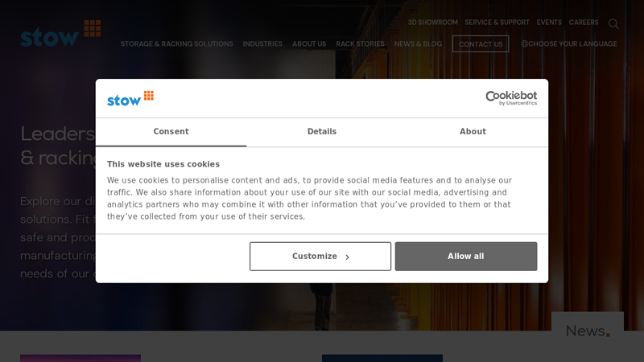
Task: Click the search magnifier icon in header
Action: tap(613, 23)
